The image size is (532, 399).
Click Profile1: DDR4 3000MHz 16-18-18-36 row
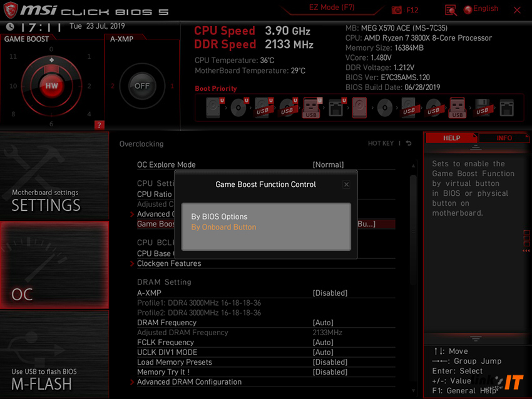pos(199,303)
